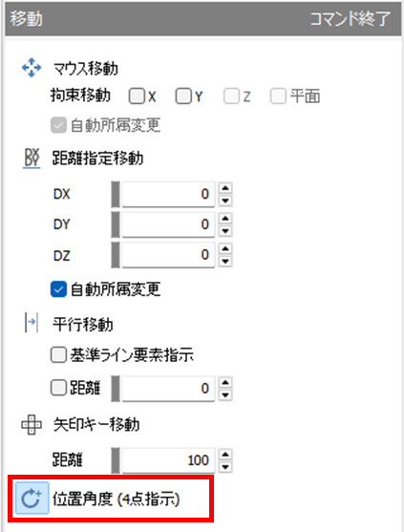Increase DX value with up arrow
This screenshot has height=532, width=404.
[x=225, y=188]
